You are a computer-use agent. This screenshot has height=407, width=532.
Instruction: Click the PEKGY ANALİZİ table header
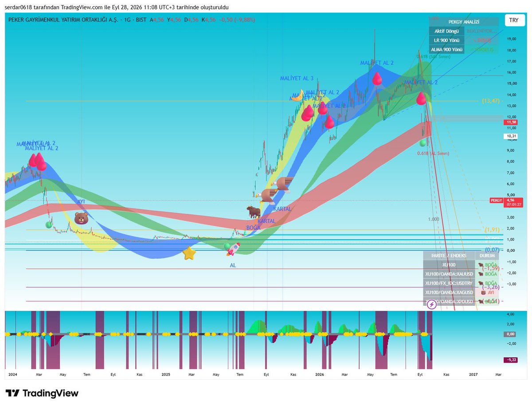(x=464, y=22)
